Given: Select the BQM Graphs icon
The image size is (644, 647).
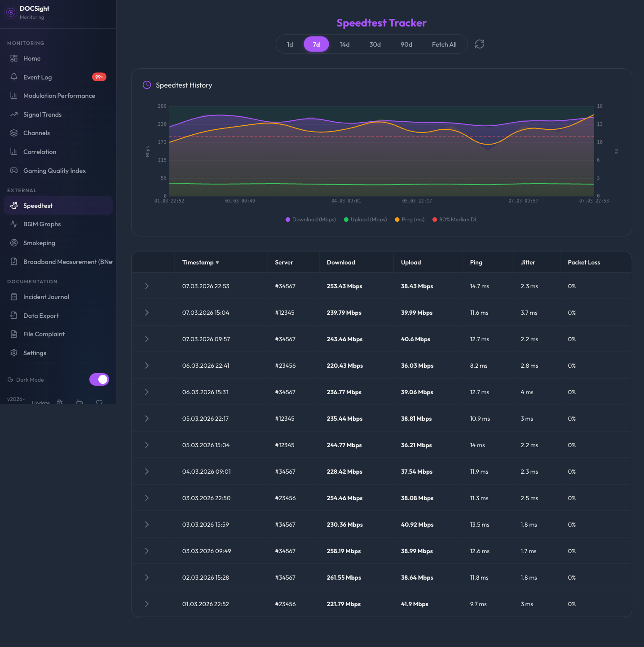Looking at the screenshot, I should (14, 224).
